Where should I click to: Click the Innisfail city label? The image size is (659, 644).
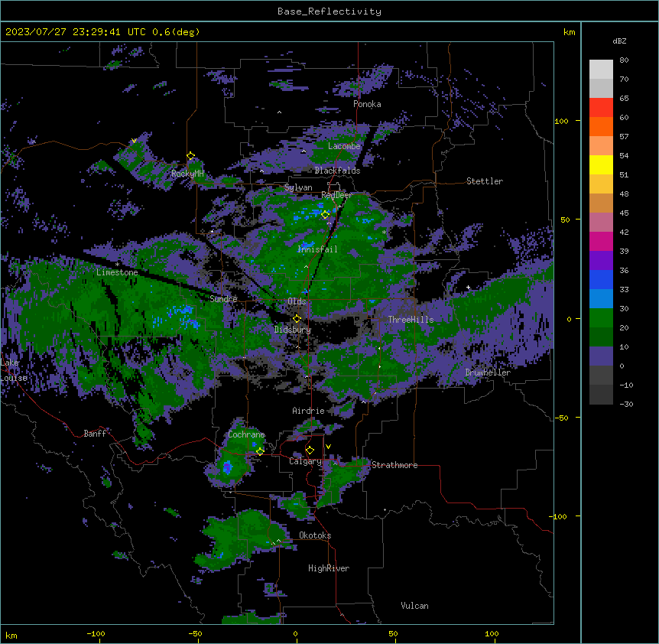pyautogui.click(x=317, y=249)
